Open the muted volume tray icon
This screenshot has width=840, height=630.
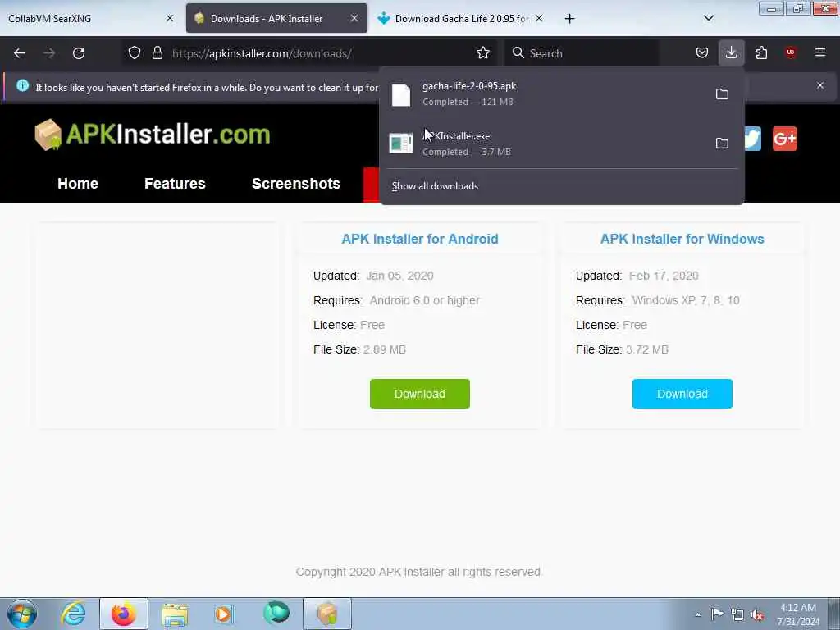757,615
